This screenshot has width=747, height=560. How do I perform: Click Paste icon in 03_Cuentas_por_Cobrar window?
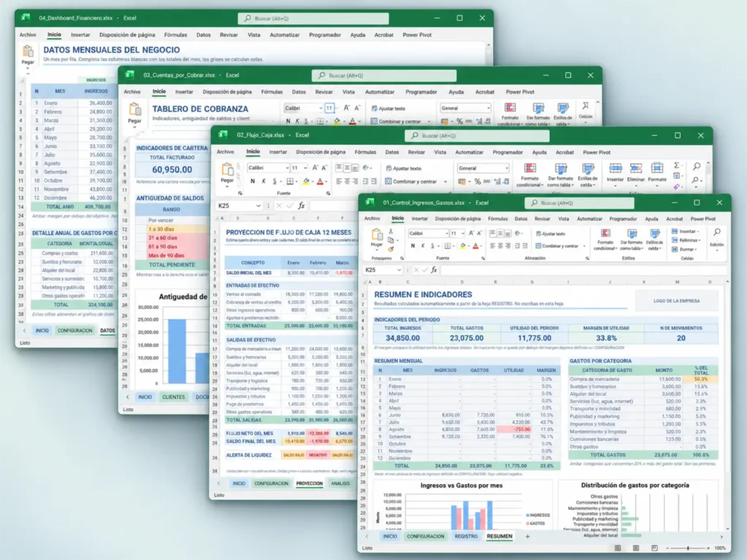coord(135,110)
